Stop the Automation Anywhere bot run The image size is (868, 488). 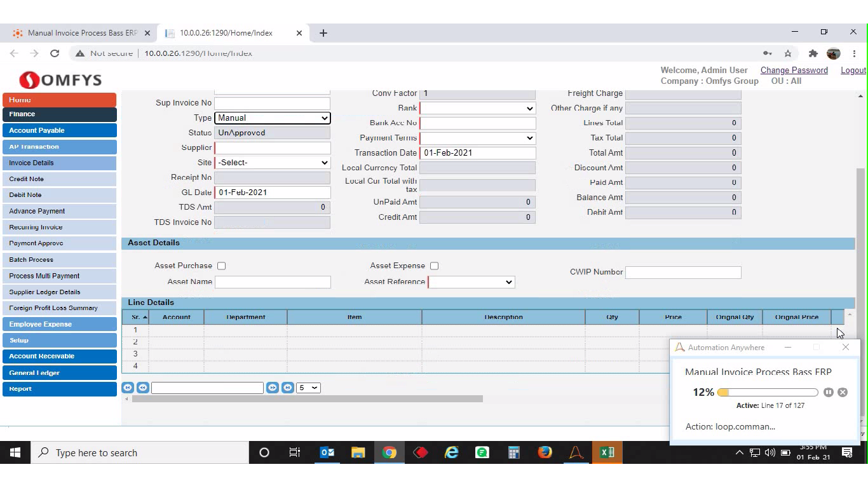pos(843,393)
